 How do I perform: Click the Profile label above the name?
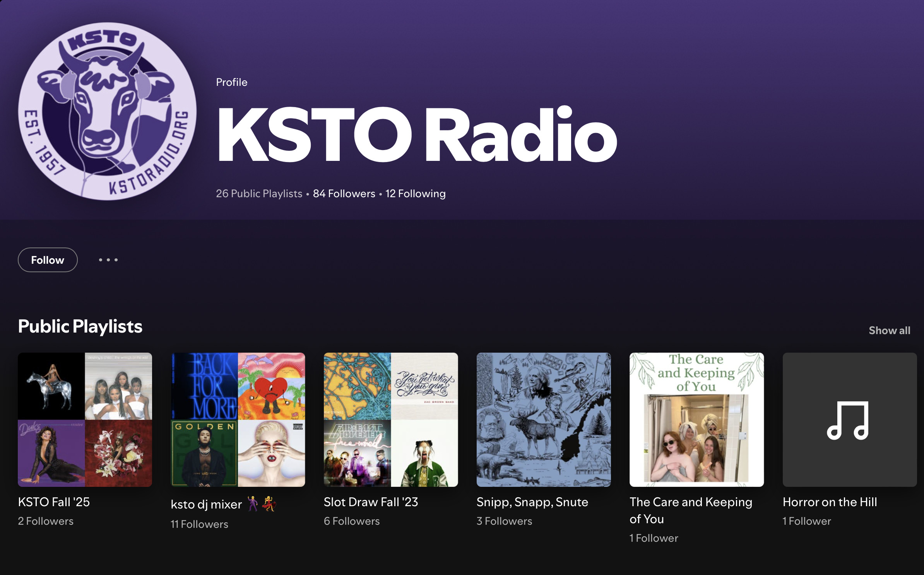[231, 82]
